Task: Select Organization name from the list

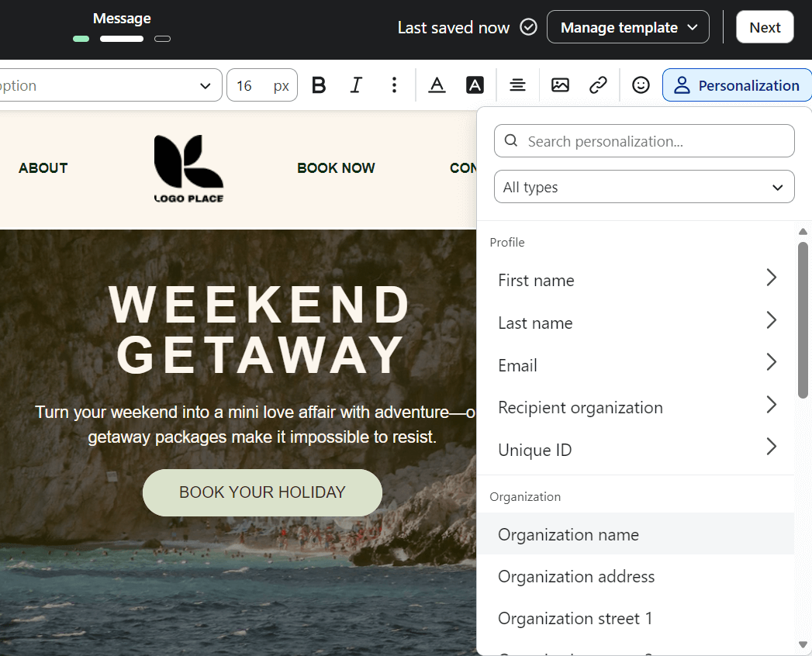Action: click(x=568, y=534)
